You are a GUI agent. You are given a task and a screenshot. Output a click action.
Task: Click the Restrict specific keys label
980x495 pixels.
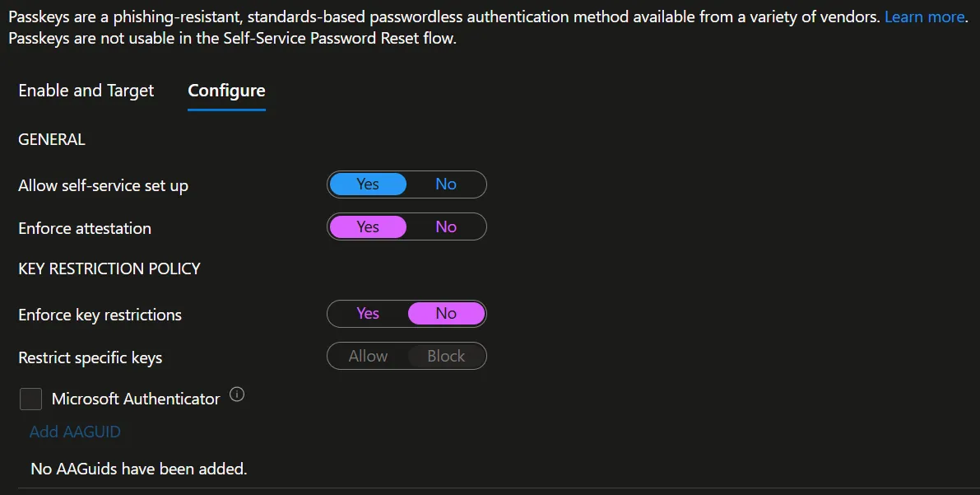(91, 357)
